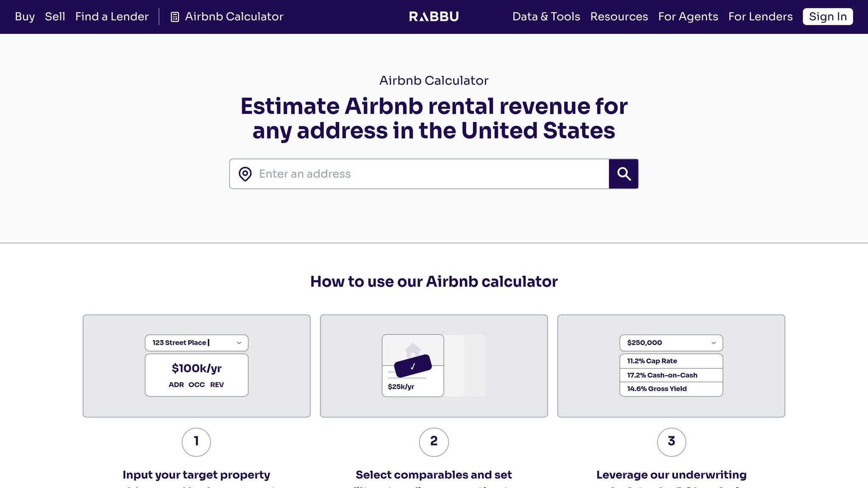The width and height of the screenshot is (868, 488).
Task: Click the step 3 circle
Action: tap(671, 442)
